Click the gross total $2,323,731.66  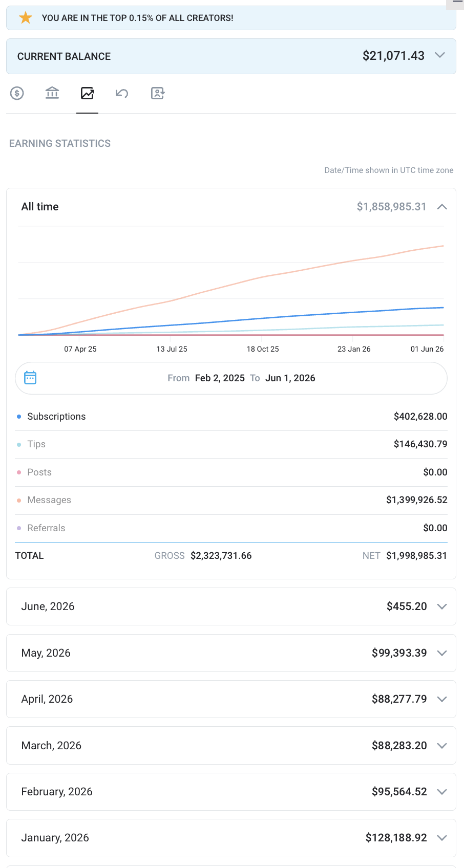click(221, 556)
